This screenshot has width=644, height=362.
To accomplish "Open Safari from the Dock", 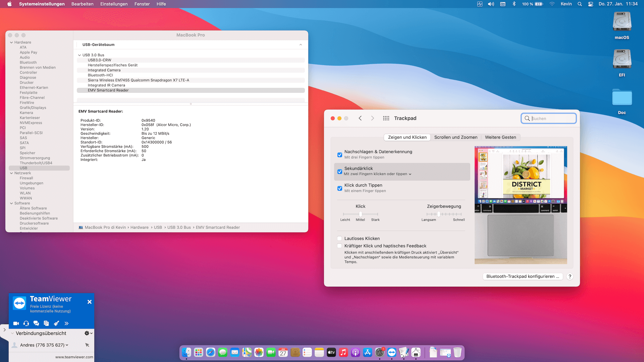I will tap(211, 352).
